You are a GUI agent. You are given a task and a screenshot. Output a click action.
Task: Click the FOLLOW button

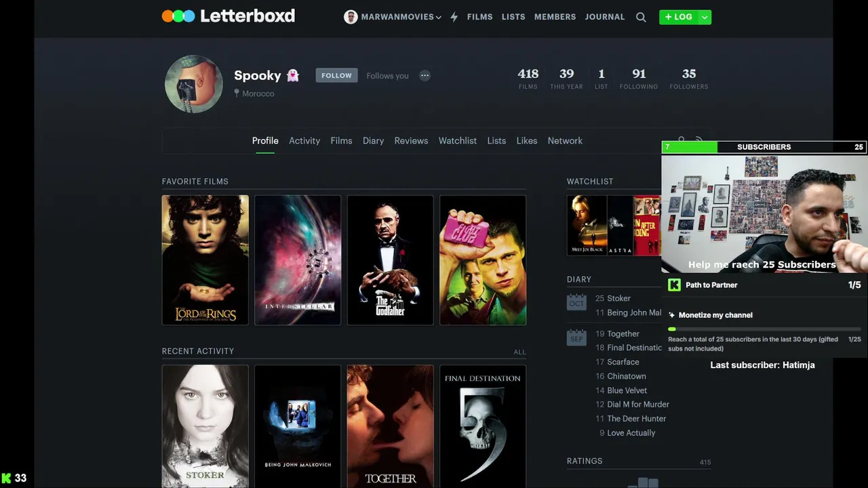[336, 76]
